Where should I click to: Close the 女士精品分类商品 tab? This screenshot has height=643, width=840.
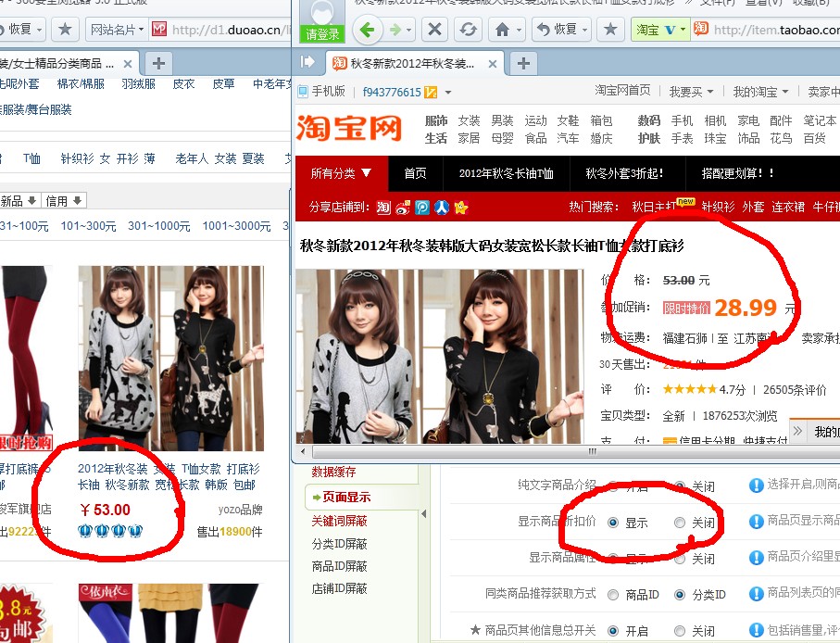pyautogui.click(x=128, y=64)
